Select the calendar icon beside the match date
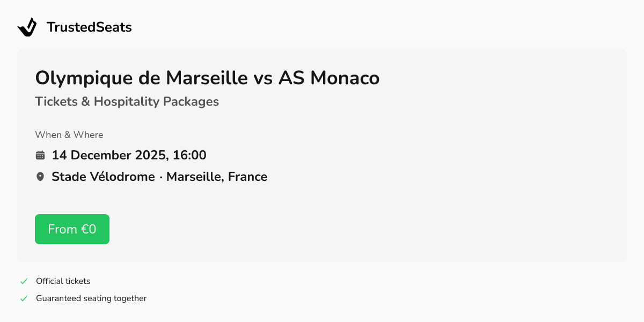Image resolution: width=644 pixels, height=322 pixels. pyautogui.click(x=40, y=155)
